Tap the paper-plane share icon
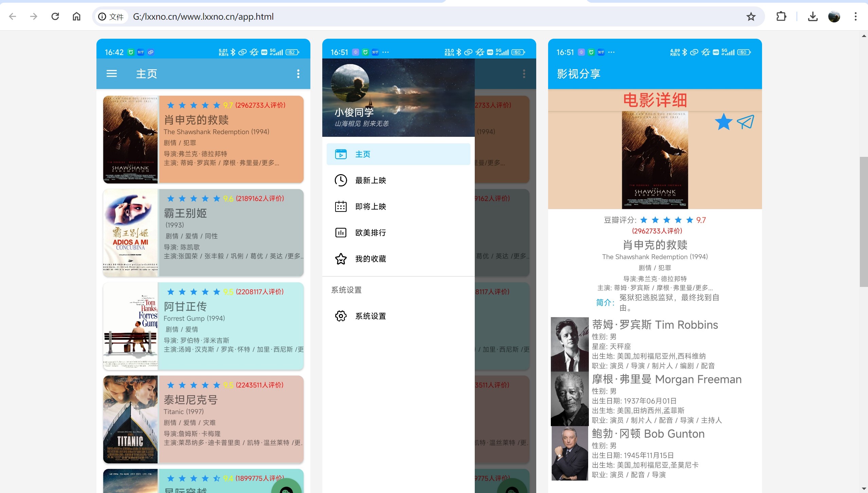Screen dimensions: 868x493 click(x=745, y=122)
